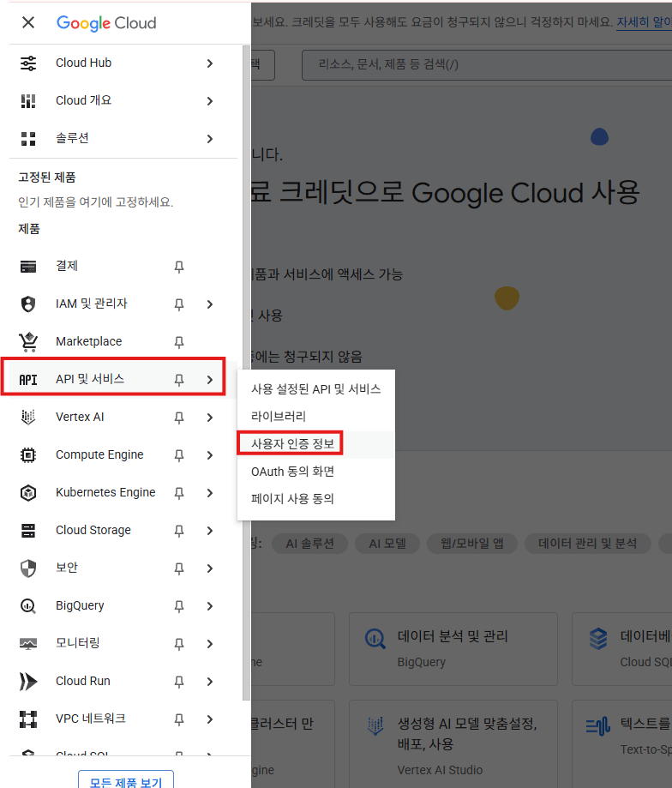This screenshot has height=788, width=672.
Task: Select the 데이터 관리 및 분석 filter chip
Action: click(588, 544)
